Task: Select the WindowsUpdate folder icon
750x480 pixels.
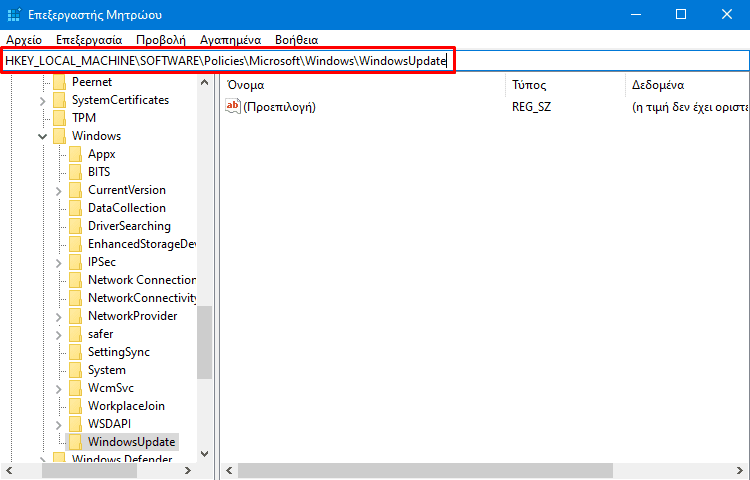Action: tap(75, 442)
